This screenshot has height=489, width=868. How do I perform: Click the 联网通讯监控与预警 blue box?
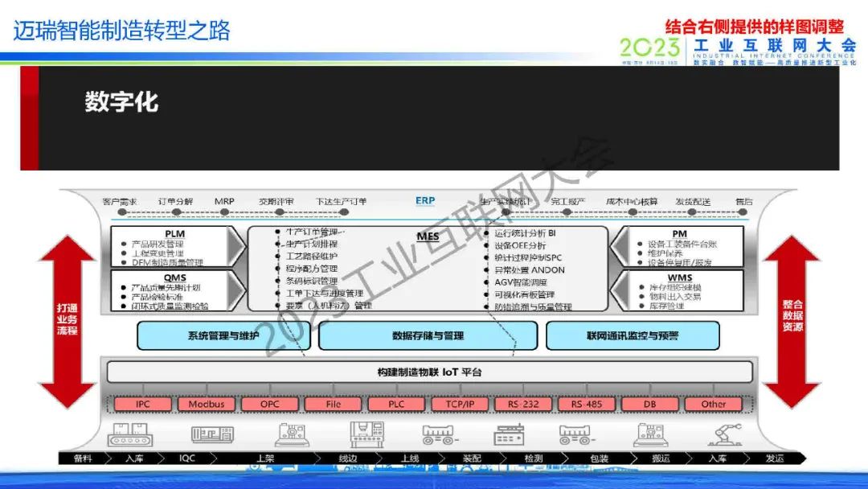click(633, 335)
